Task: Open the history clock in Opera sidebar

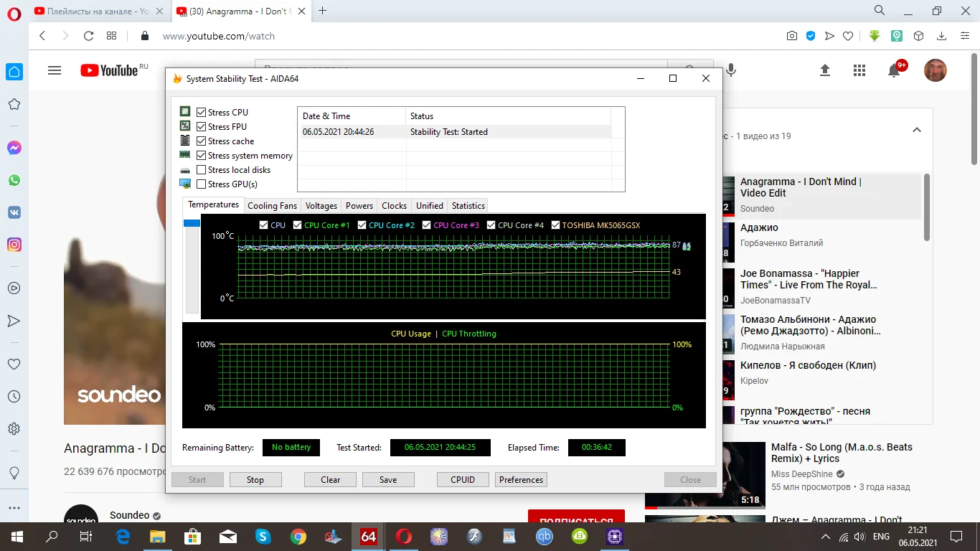Action: pos(14,396)
